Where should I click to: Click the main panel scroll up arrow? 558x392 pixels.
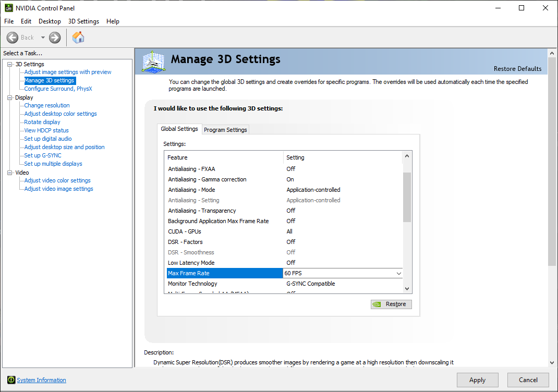coord(552,53)
